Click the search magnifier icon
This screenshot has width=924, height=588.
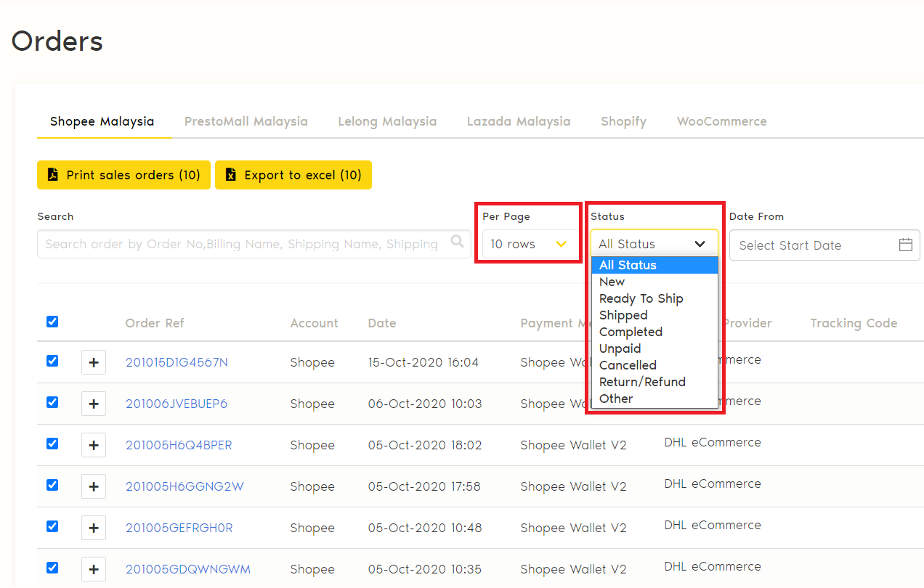click(x=457, y=242)
